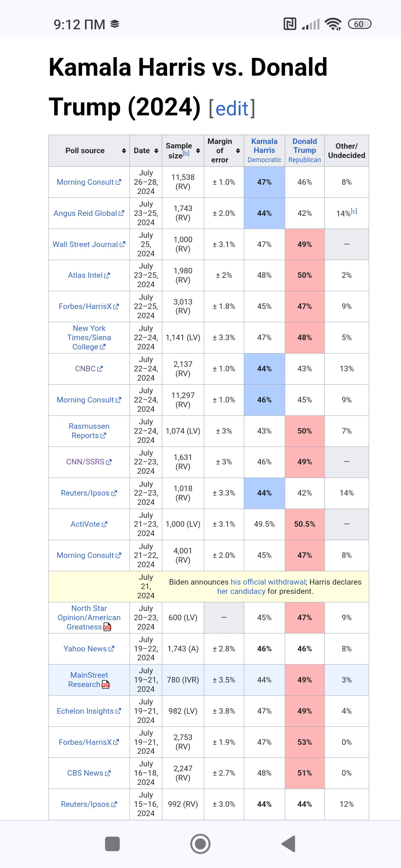Open the North Star Opinion PDF icon

point(107,627)
